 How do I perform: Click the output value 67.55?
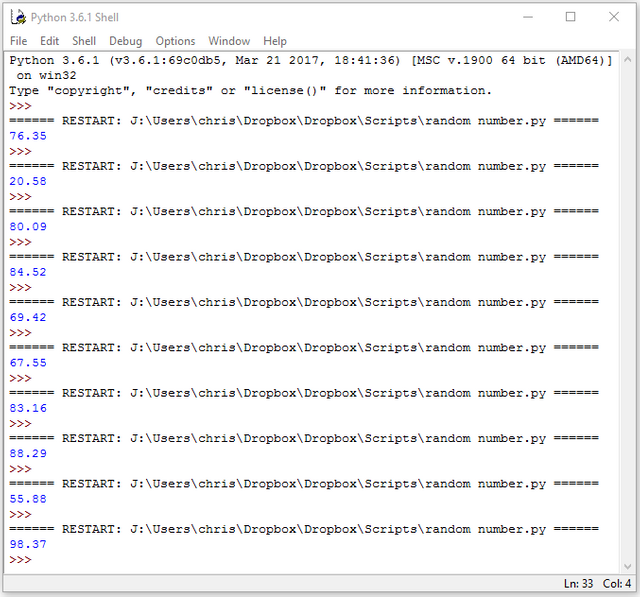click(28, 362)
